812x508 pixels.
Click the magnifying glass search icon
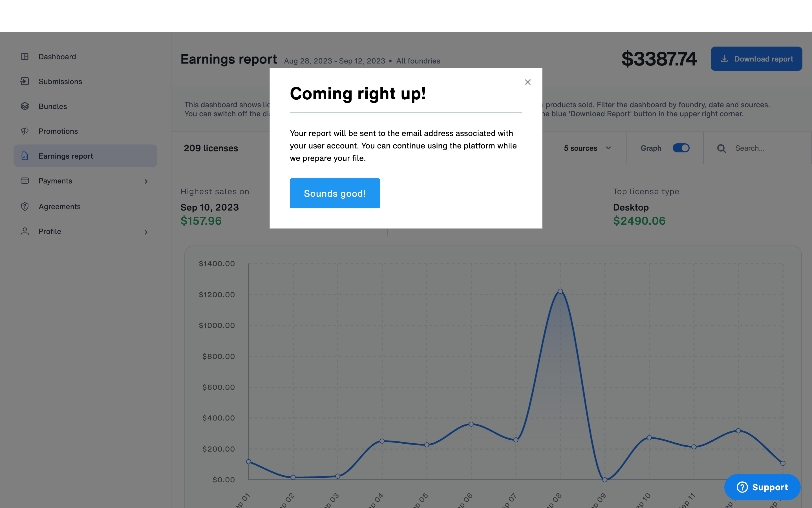tap(721, 148)
